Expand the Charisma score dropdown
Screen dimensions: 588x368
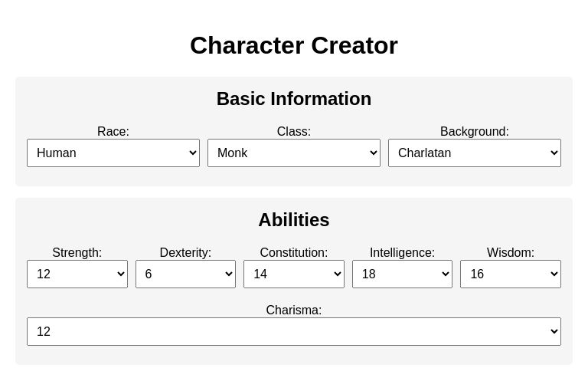click(x=294, y=331)
